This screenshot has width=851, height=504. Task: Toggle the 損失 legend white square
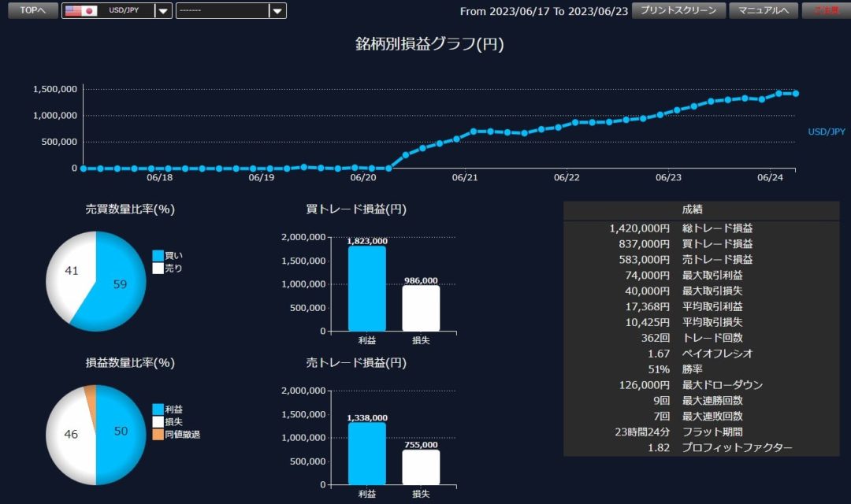pyautogui.click(x=158, y=422)
